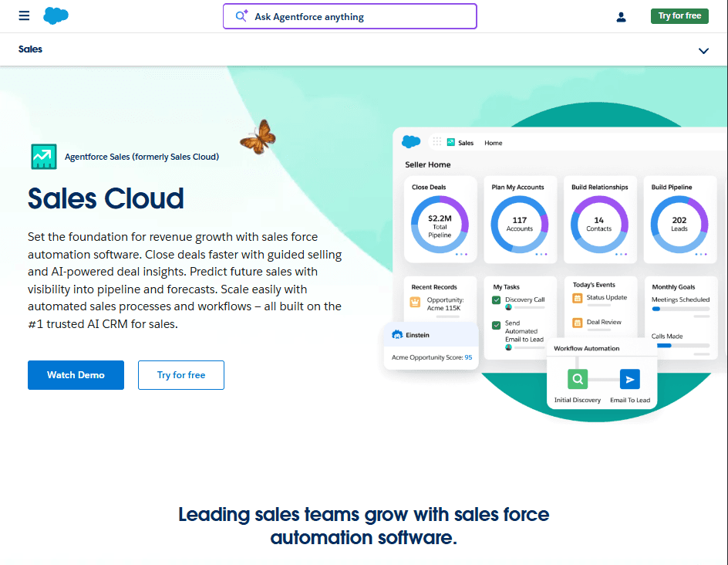This screenshot has height=565, width=728.
Task: Click the Sales app icon in dashboard bar
Action: coord(451,142)
